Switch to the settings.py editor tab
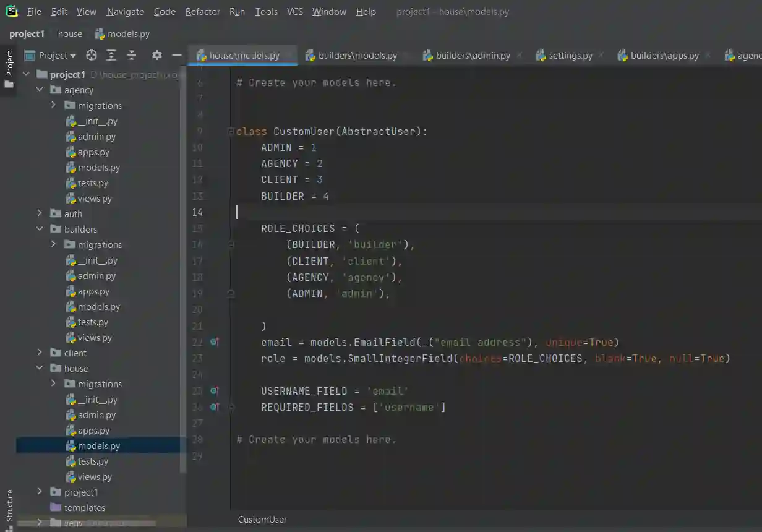762x532 pixels. [x=570, y=56]
